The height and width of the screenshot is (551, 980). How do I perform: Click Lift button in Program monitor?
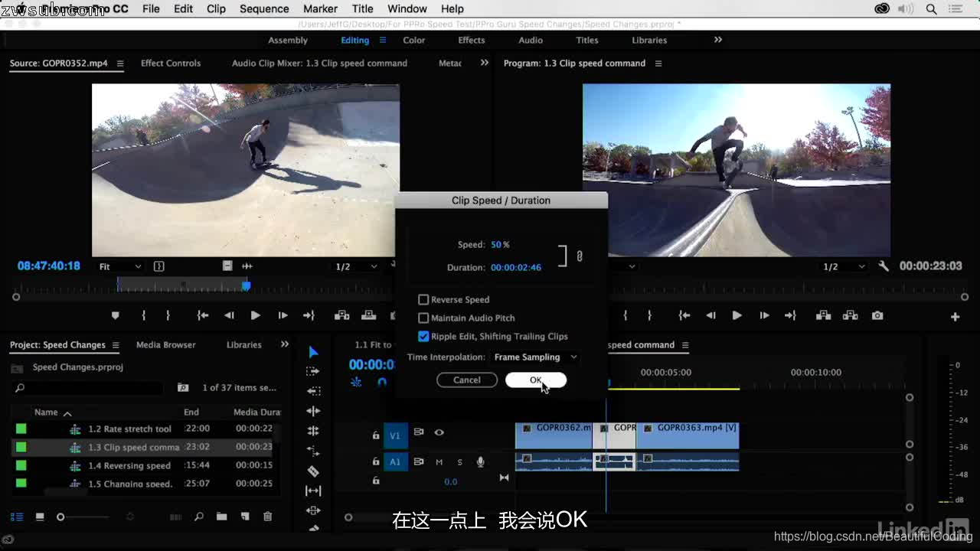(824, 315)
